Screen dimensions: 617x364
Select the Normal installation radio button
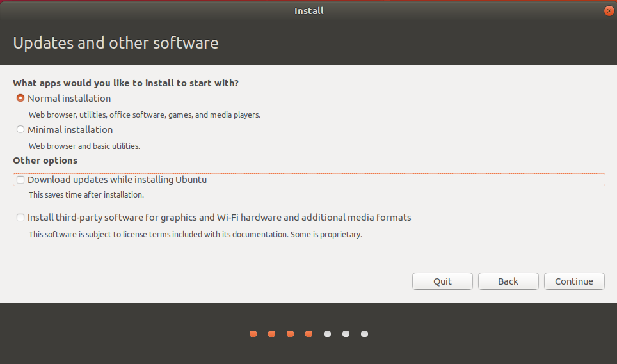coord(20,98)
